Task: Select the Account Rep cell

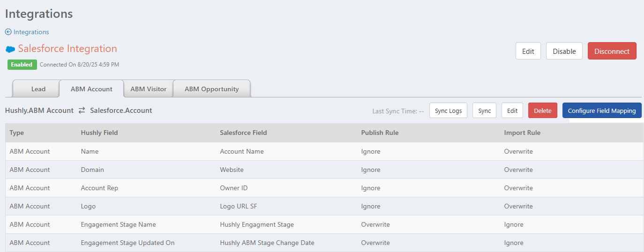Action: [x=99, y=188]
